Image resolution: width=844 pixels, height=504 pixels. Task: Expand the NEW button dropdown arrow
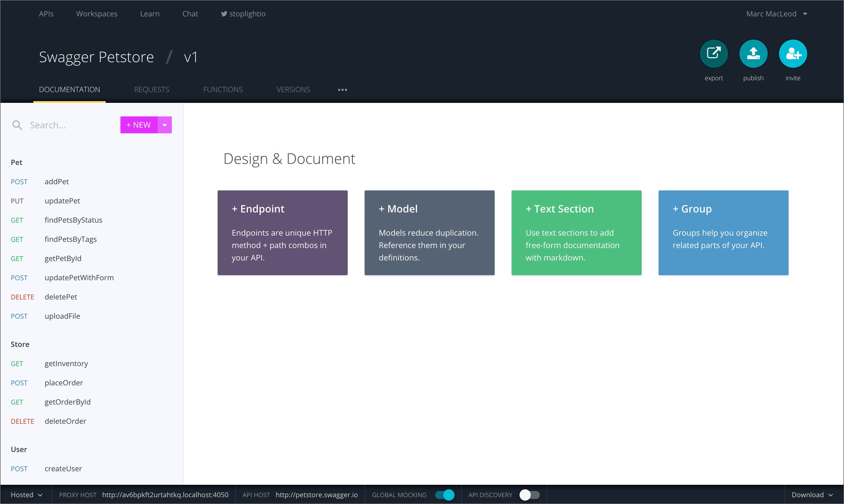[165, 125]
